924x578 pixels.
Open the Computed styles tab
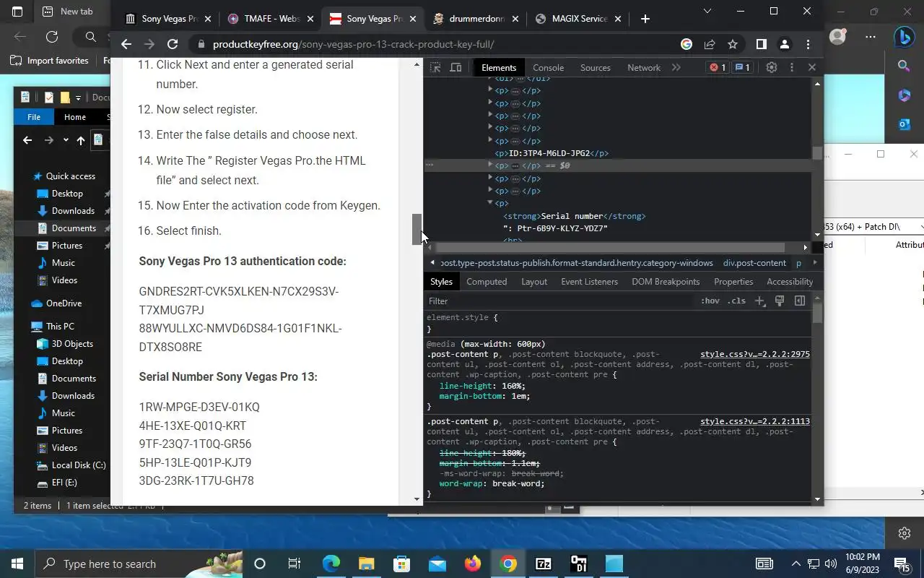487,282
